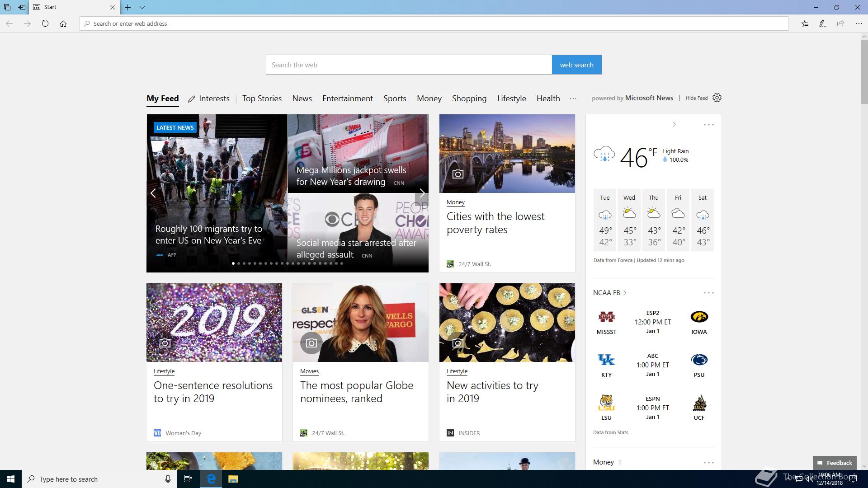Close the Start tab
The width and height of the screenshot is (868, 488).
coord(113,7)
